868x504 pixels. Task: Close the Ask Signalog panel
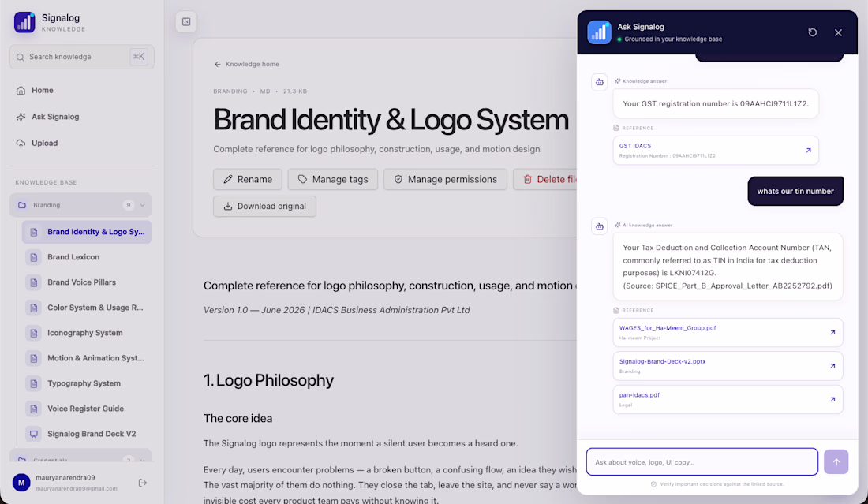click(838, 32)
